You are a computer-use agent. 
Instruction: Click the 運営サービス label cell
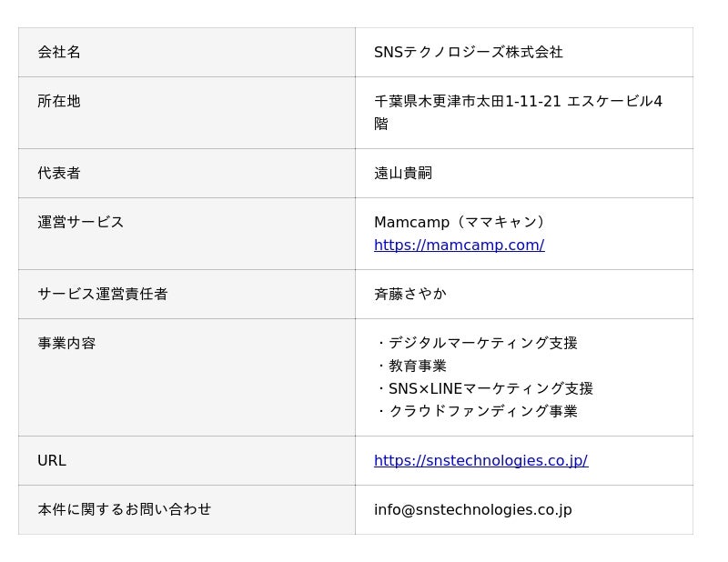tap(187, 234)
